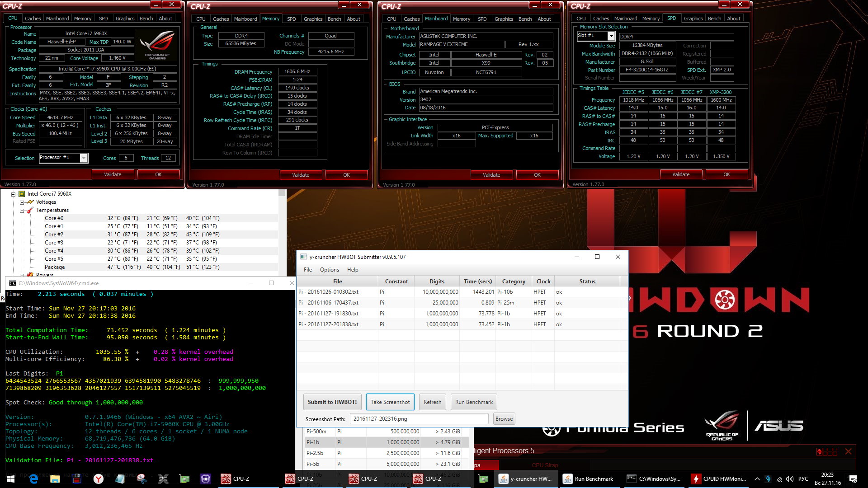Switch to CPUID HWMonitor taskbar item
Image resolution: width=868 pixels, height=488 pixels.
coord(718,479)
